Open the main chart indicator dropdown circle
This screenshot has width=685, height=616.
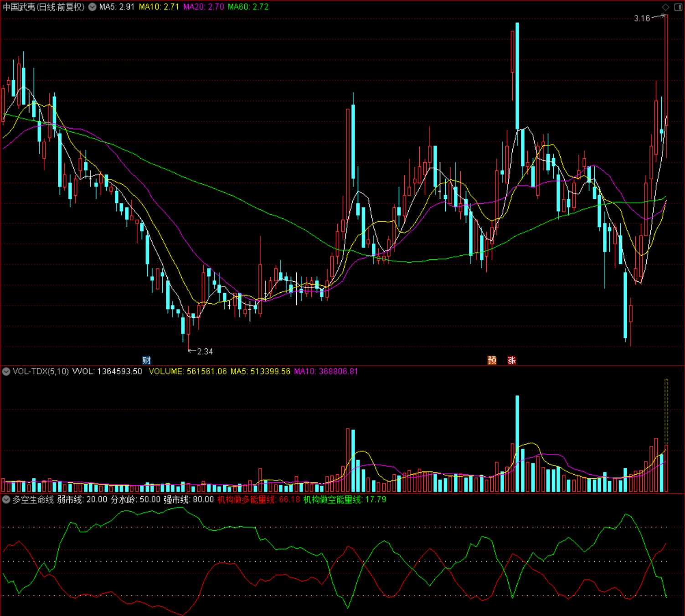click(92, 7)
